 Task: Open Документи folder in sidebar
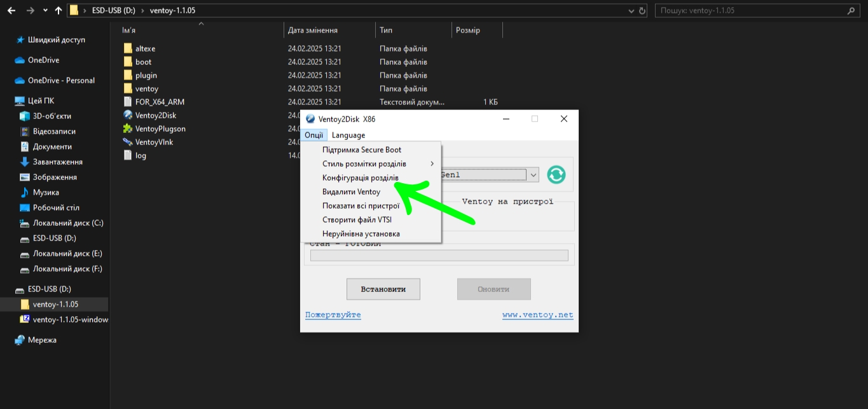click(52, 146)
